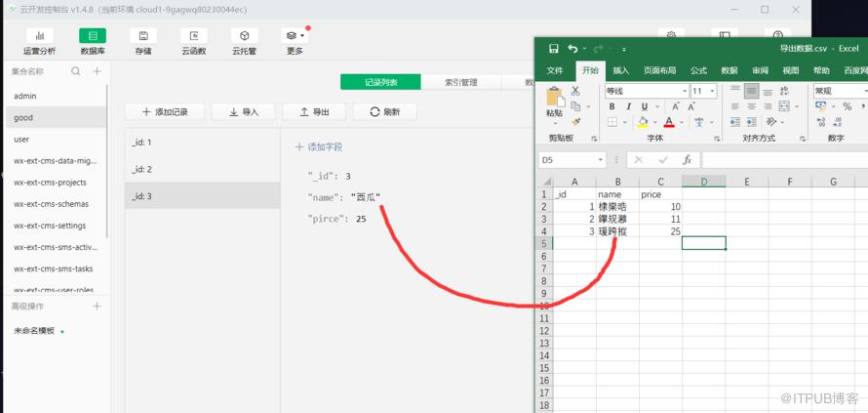The image size is (868, 413).
Task: Click the 导出 export button
Action: tap(314, 112)
